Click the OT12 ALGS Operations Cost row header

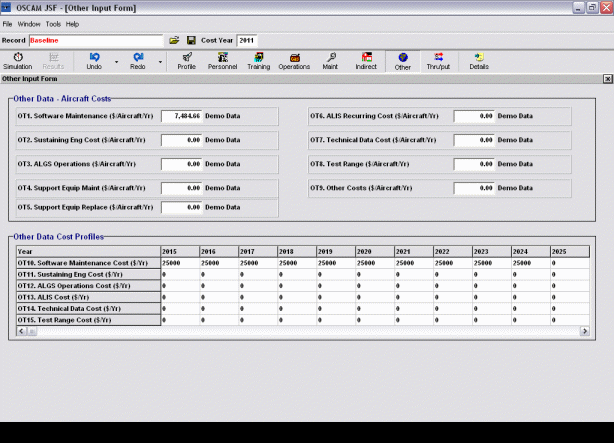pos(88,286)
